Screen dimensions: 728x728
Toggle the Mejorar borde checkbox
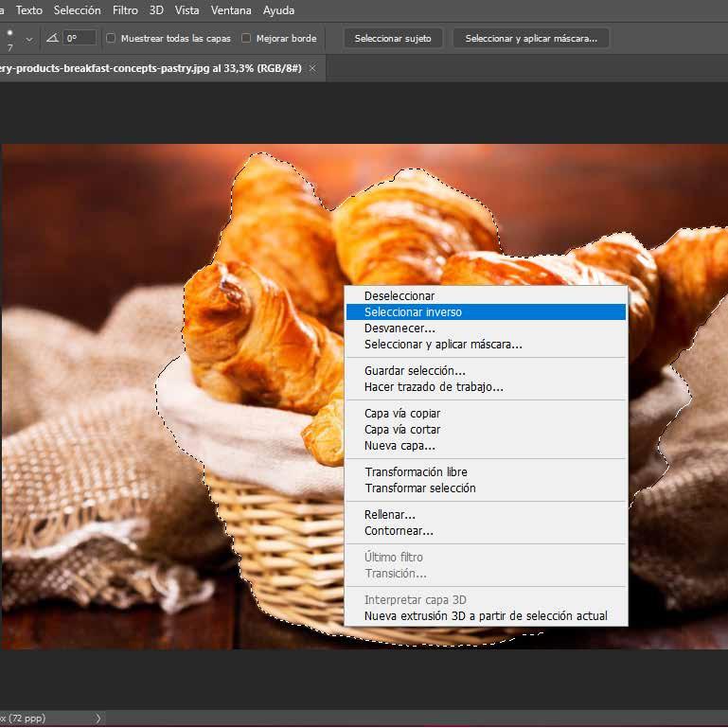coord(246,38)
